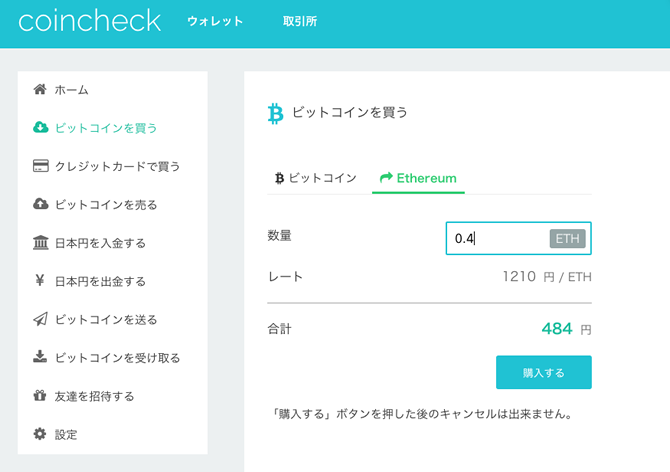This screenshot has width=670, height=472.
Task: Click the 購入する purchase button
Action: pos(544,372)
